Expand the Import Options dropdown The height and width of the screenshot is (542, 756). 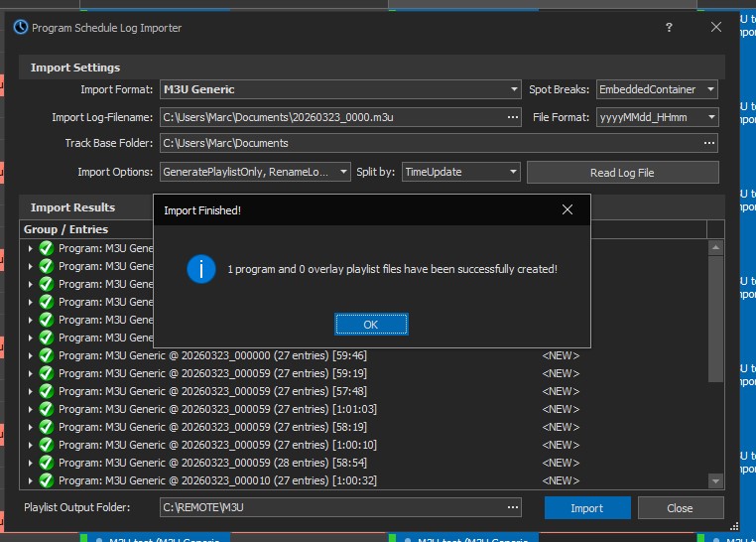[341, 172]
